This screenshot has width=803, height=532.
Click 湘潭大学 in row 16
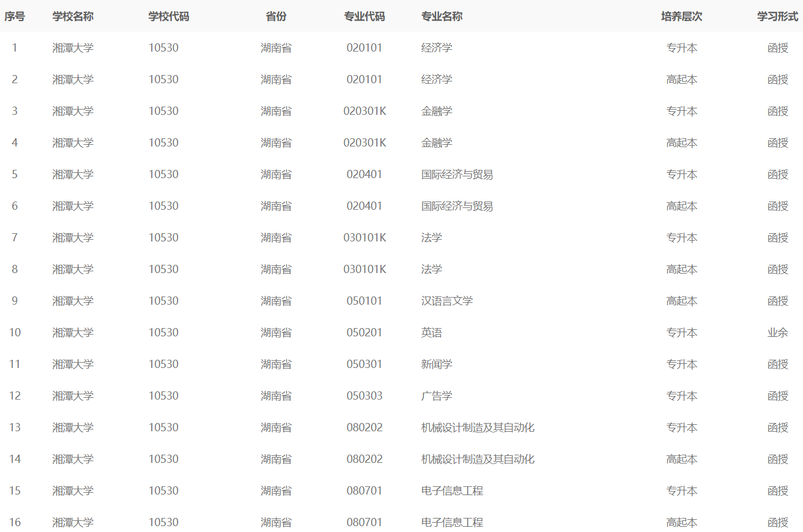(x=73, y=523)
